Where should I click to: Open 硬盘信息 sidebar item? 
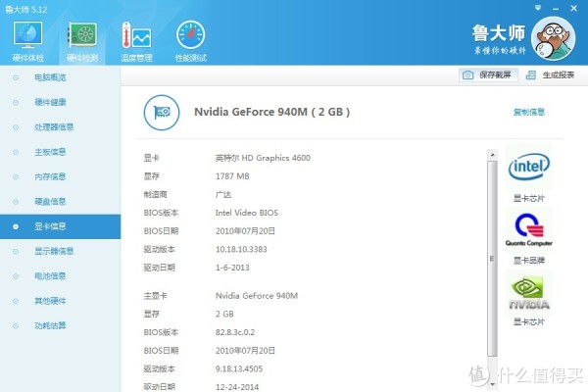(x=50, y=202)
